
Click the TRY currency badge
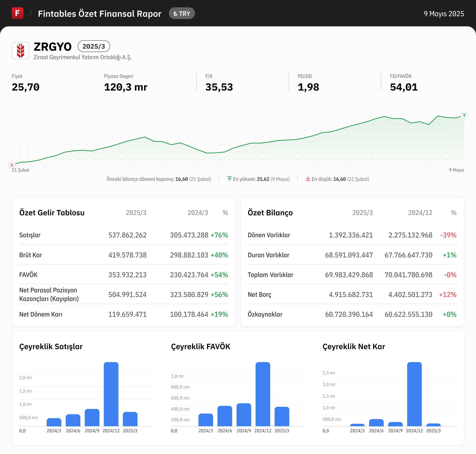pos(182,14)
